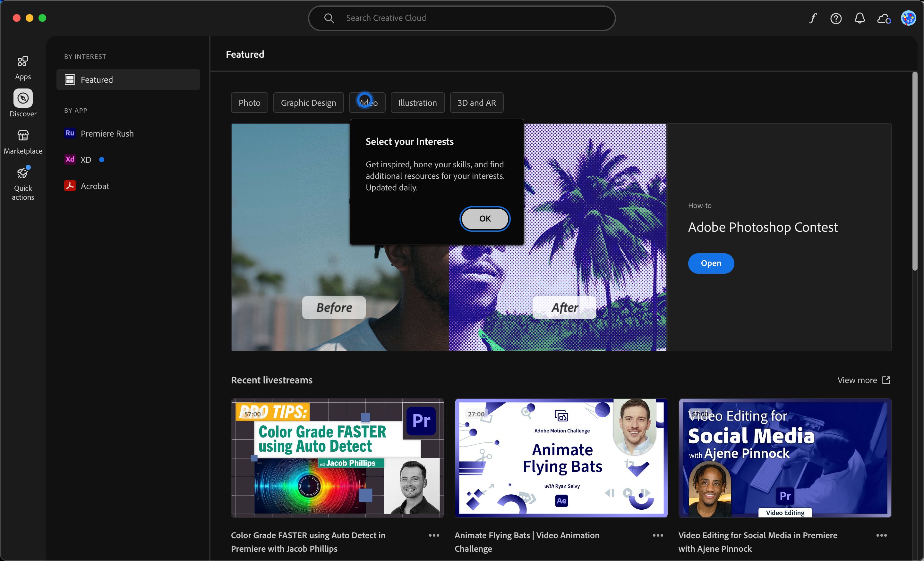Select the Discover compass icon
The image size is (924, 561).
23,98
